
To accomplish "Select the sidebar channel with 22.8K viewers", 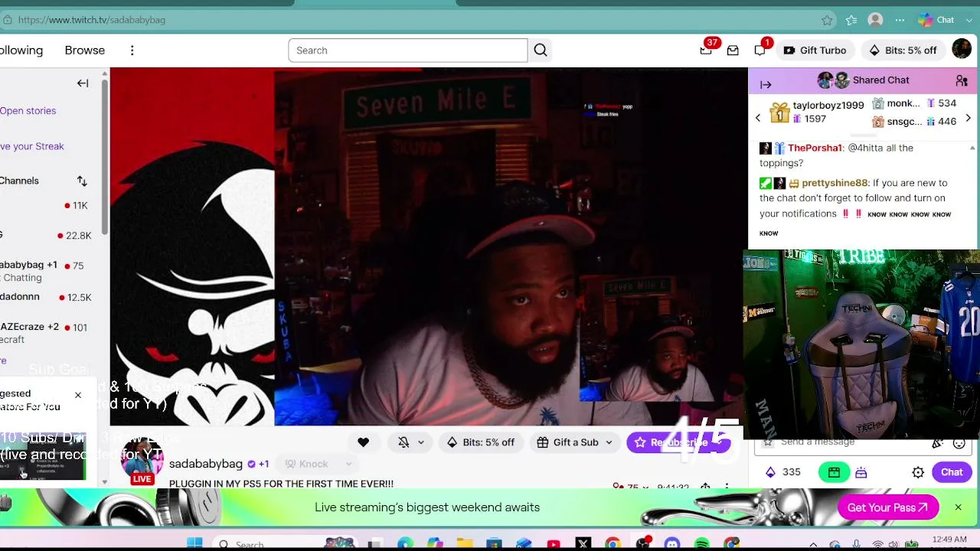I will pyautogui.click(x=46, y=235).
